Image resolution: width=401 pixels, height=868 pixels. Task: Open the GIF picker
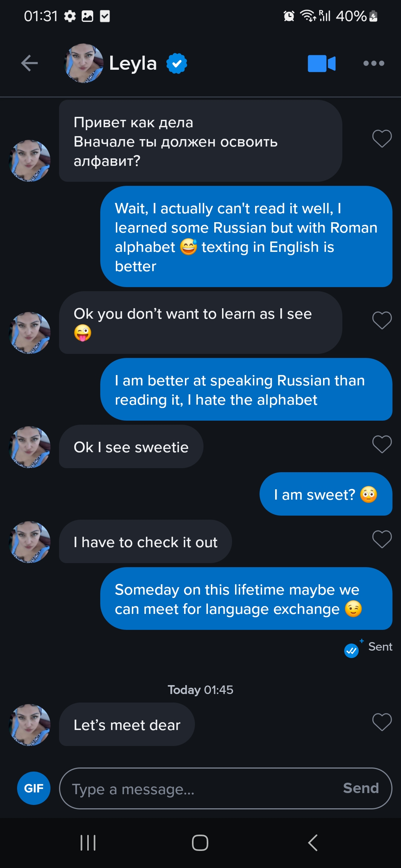click(34, 788)
